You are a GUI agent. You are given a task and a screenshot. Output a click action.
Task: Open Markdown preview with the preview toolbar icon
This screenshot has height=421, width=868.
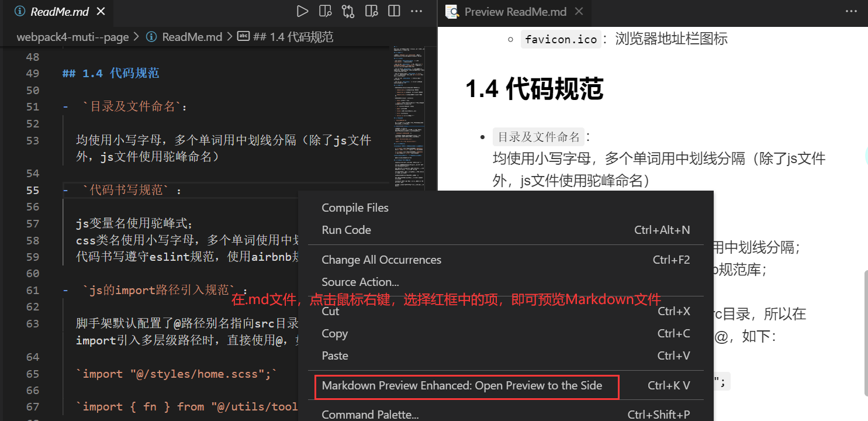click(x=324, y=11)
